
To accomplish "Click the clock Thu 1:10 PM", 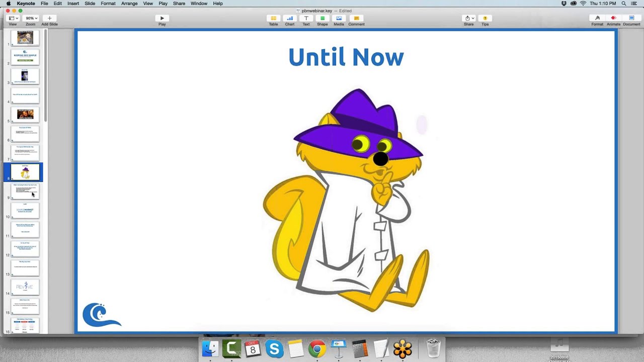I will click(603, 4).
